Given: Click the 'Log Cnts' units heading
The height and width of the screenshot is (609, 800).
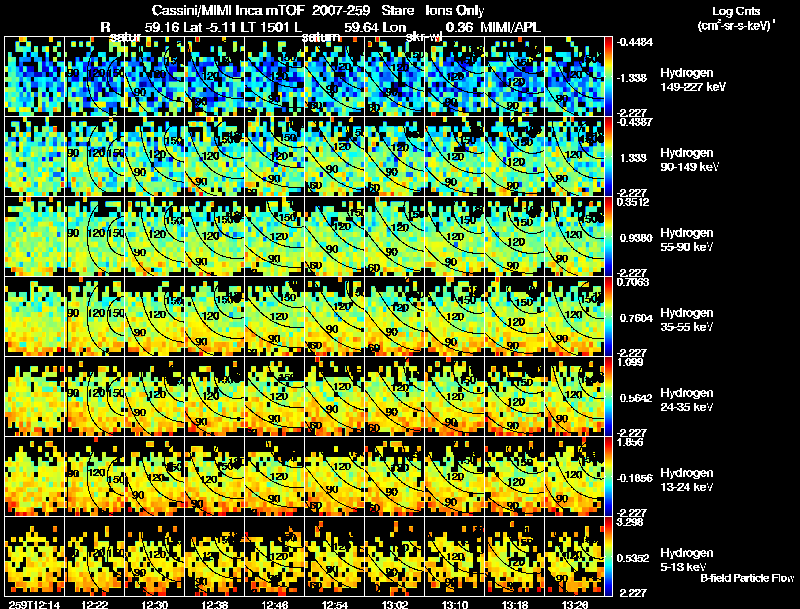Looking at the screenshot, I should pos(736,11).
